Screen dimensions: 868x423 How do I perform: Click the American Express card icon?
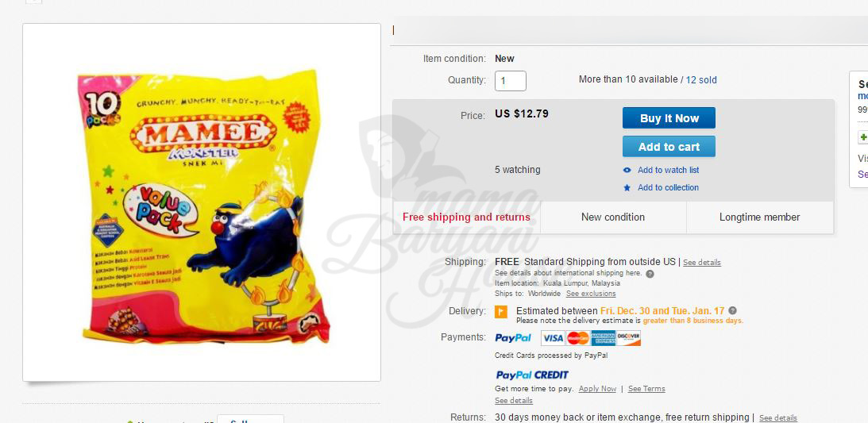click(x=603, y=338)
